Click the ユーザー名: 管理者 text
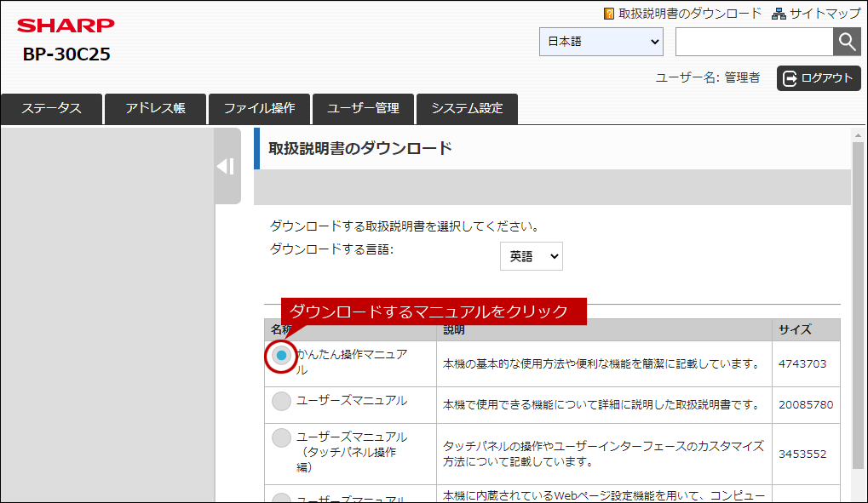 coord(708,78)
